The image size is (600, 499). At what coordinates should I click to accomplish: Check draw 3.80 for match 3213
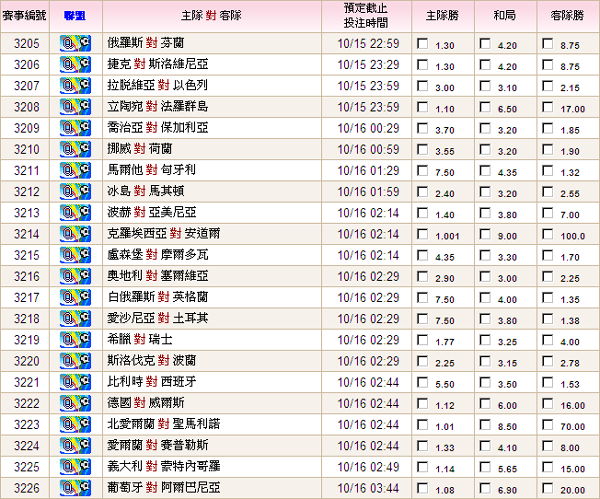[x=485, y=213]
